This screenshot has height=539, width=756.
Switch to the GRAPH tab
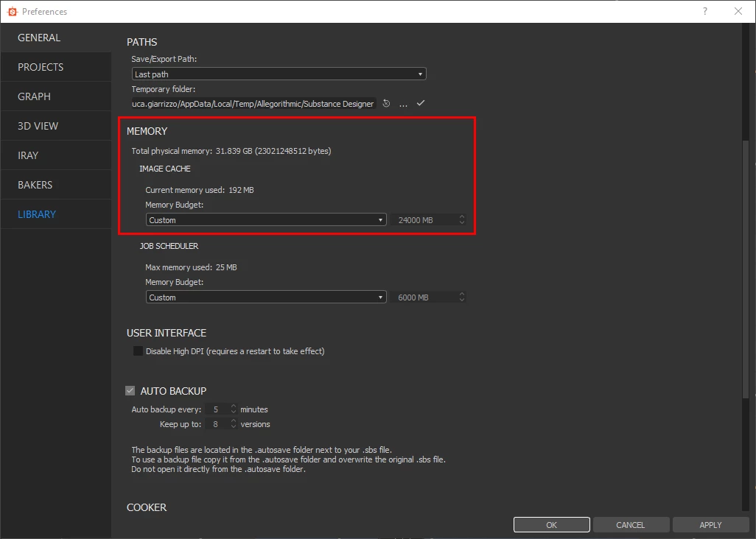tap(56, 96)
